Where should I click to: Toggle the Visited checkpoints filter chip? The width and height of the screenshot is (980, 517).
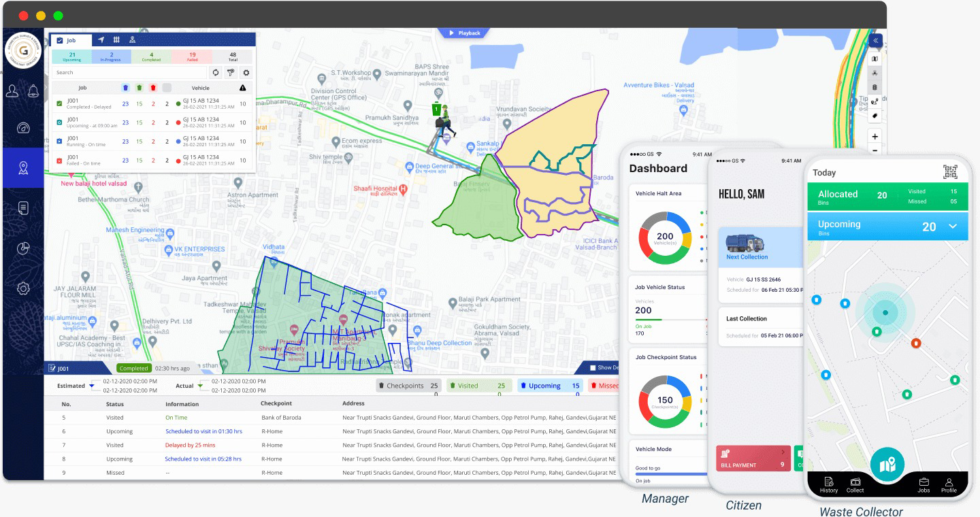pyautogui.click(x=480, y=386)
